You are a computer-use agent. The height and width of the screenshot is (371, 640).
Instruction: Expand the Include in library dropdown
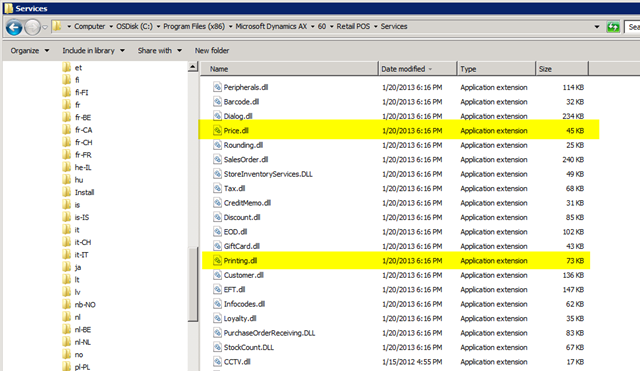click(x=93, y=51)
